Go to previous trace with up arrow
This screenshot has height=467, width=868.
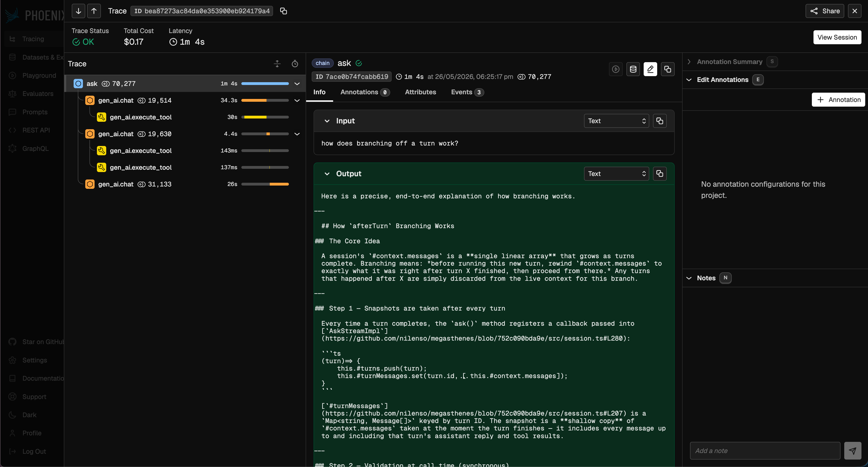click(94, 11)
